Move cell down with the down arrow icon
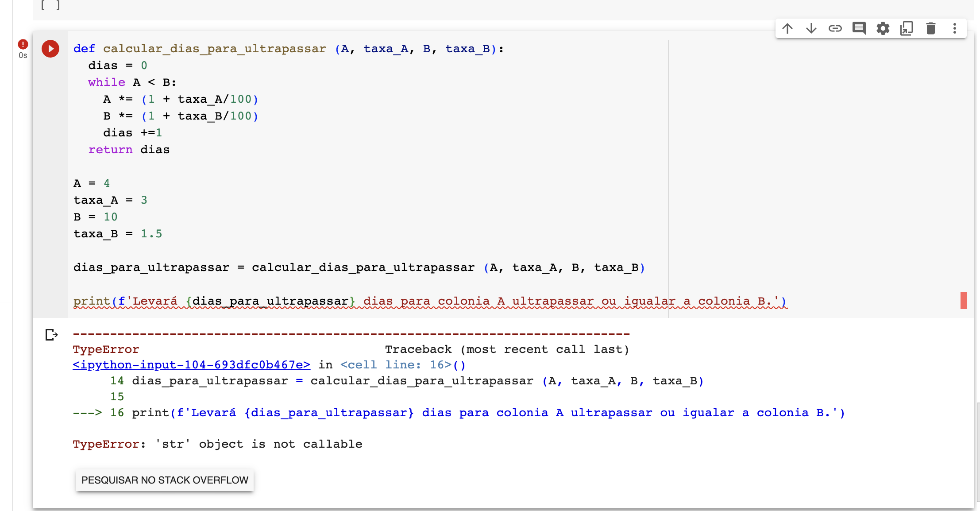 tap(811, 29)
